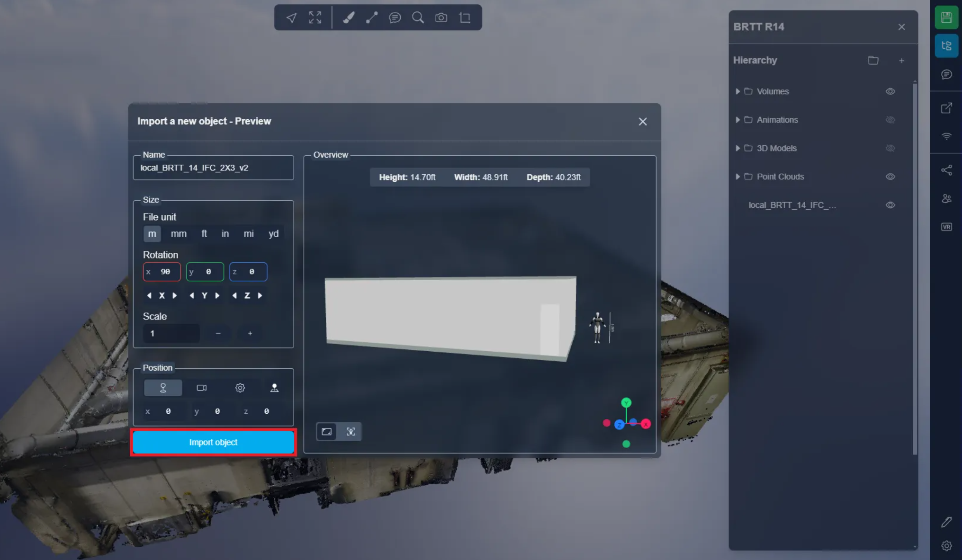
Task: Open the comment annotation tool
Action: point(395,18)
